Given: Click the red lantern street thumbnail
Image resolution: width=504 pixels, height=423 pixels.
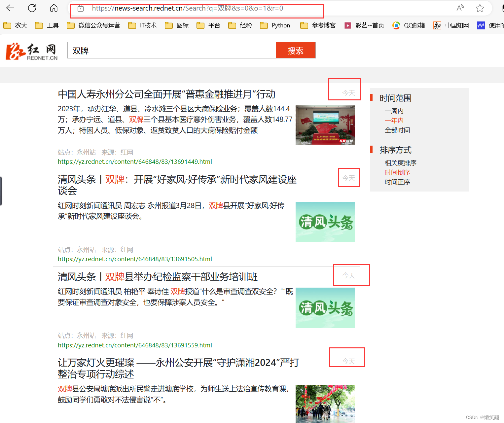Looking at the screenshot, I should (325, 404).
